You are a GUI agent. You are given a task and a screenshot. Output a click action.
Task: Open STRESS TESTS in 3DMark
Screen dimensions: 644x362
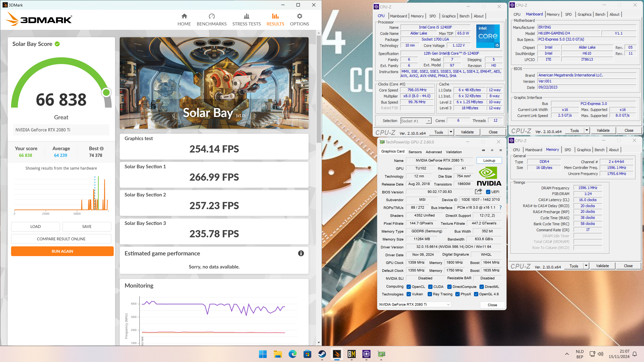click(x=247, y=20)
